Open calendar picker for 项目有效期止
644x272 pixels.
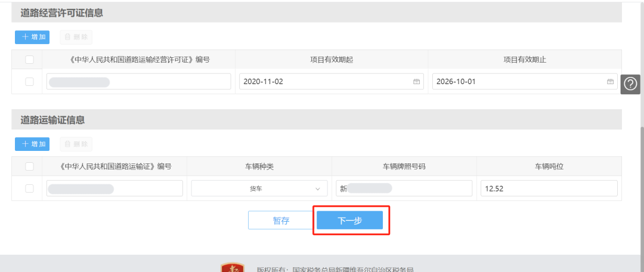[x=610, y=82]
